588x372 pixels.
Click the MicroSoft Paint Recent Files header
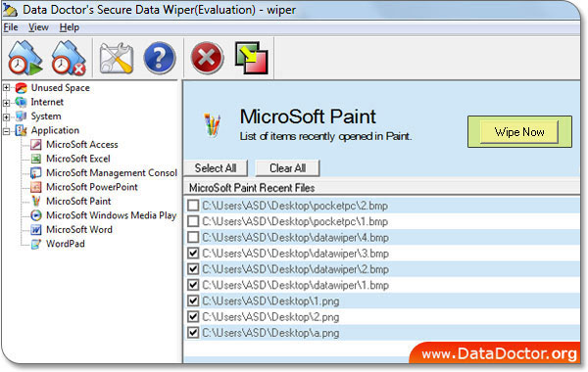click(x=252, y=188)
